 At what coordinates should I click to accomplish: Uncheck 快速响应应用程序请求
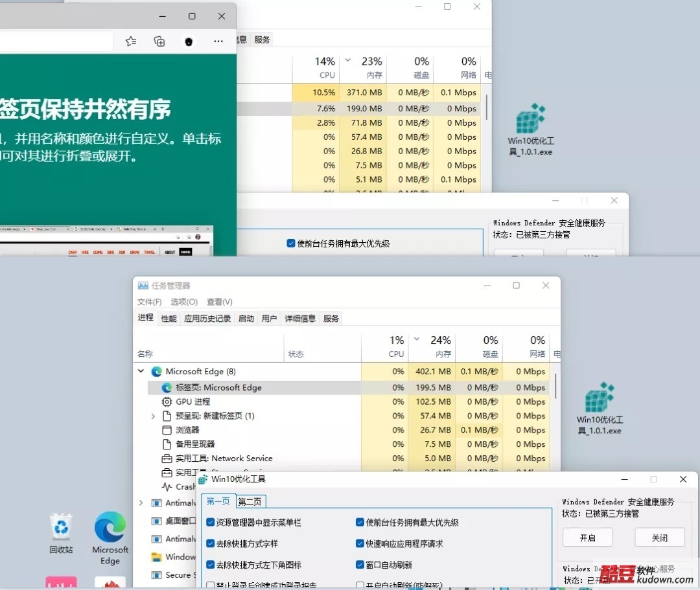(x=360, y=543)
